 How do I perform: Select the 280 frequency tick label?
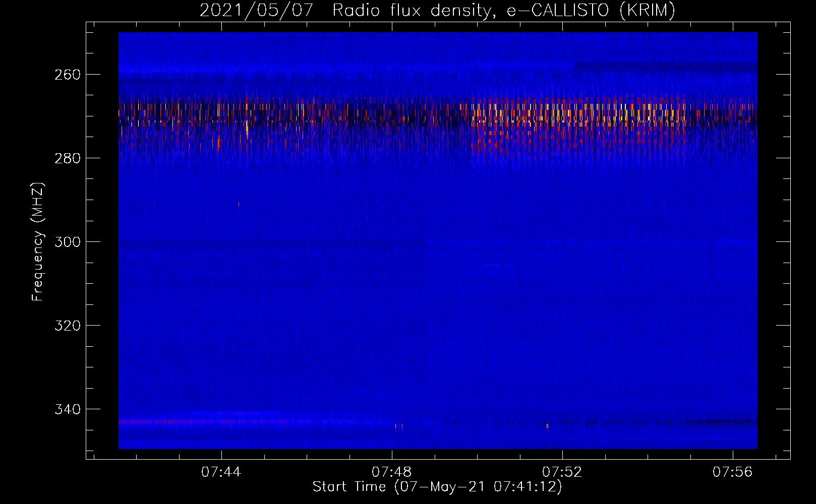pos(68,158)
